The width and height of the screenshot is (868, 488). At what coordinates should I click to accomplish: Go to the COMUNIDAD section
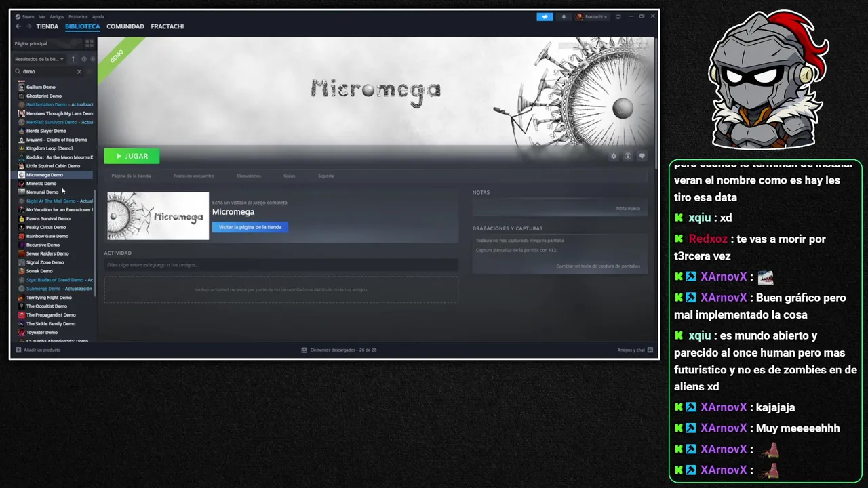click(125, 26)
